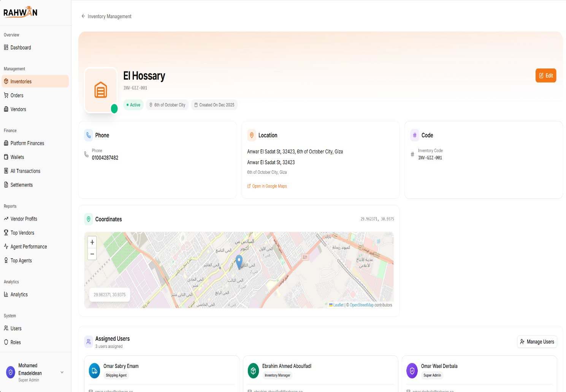Viewport: 566px width, 392px height.
Task: Click the Vendor Profits trend icon
Action: (x=6, y=219)
